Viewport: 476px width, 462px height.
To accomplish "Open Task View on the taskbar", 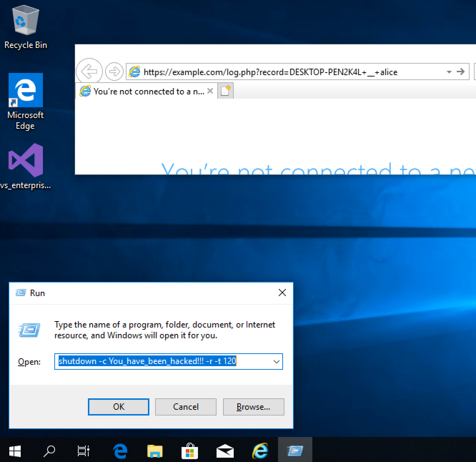I will (83, 451).
